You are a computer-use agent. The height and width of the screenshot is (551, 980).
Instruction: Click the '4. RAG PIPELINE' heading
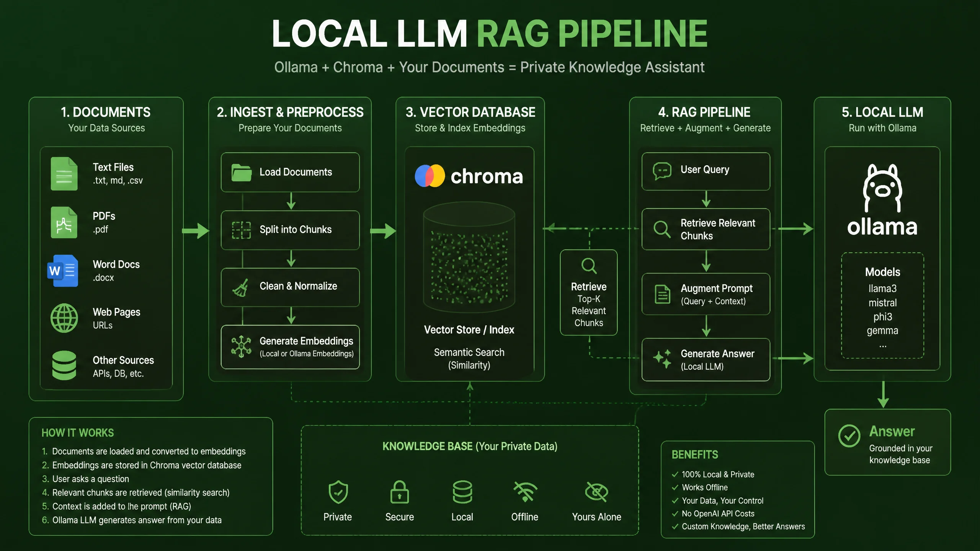tap(704, 112)
